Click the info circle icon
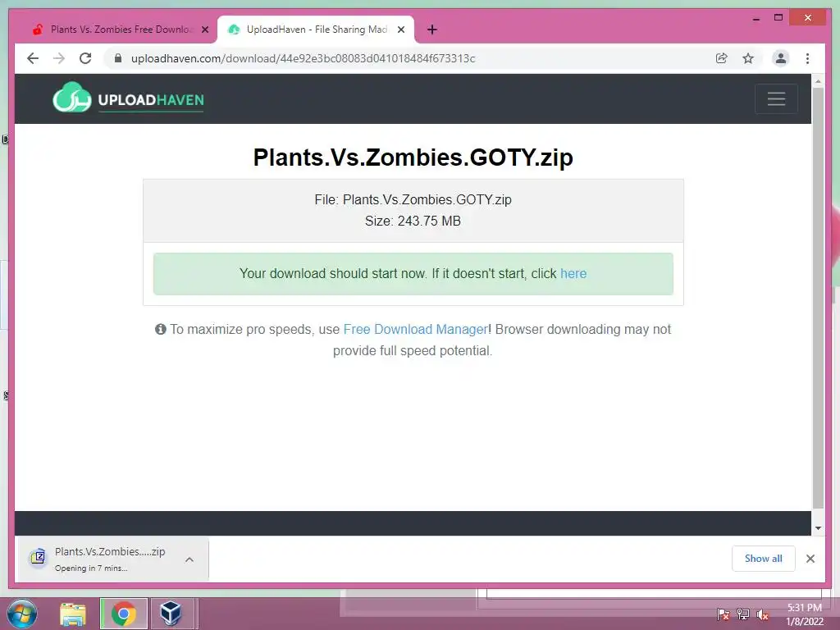 (160, 329)
